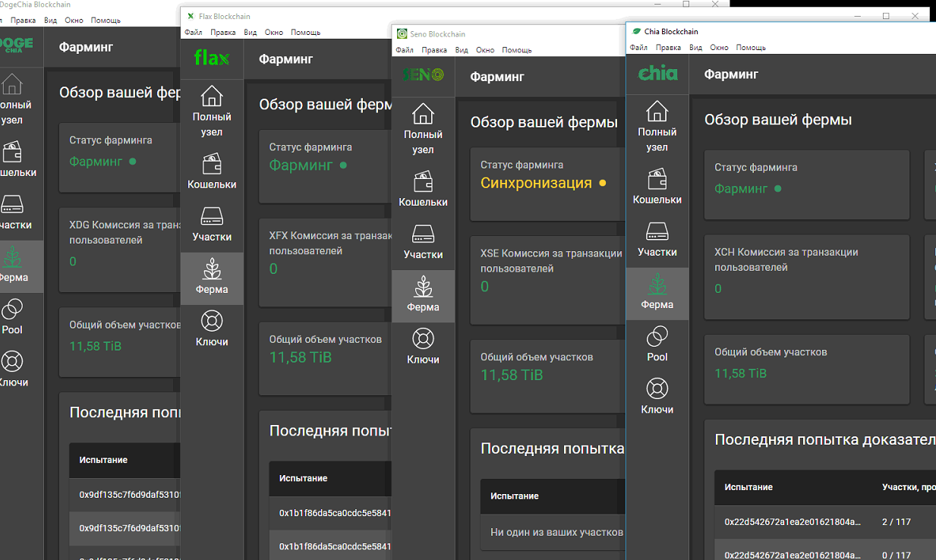This screenshot has height=560, width=936.
Task: Open Окно menu in Flax Blockchain window
Action: (x=274, y=33)
